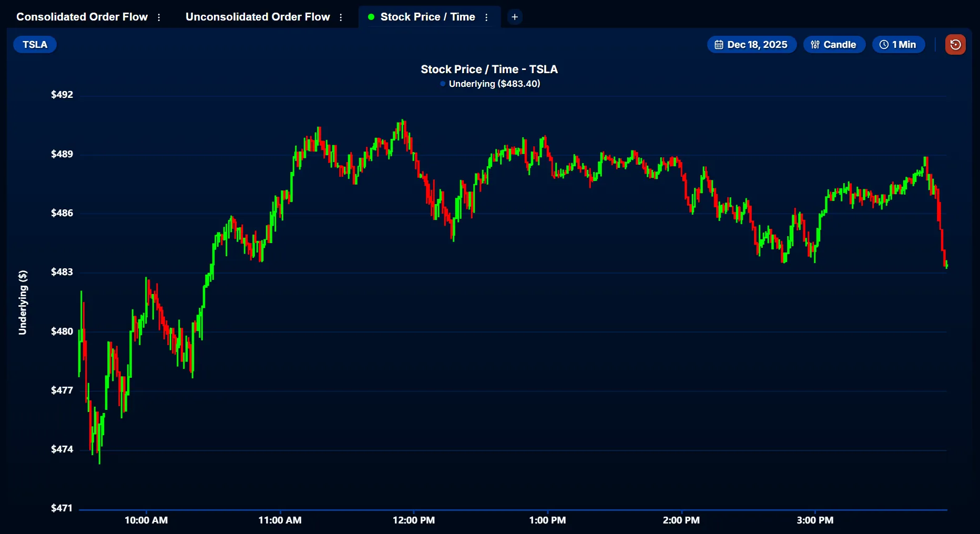
Task: Toggle the Underlying series legend label
Action: coord(494,84)
